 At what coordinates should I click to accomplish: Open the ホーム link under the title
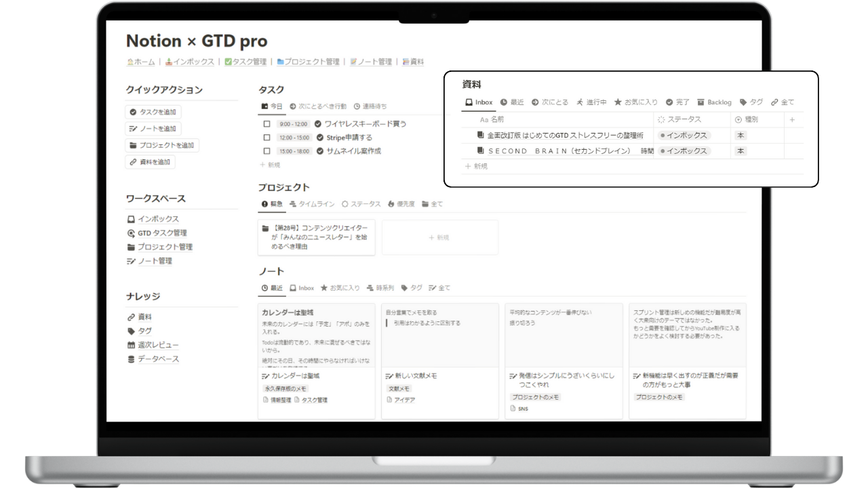pos(141,62)
